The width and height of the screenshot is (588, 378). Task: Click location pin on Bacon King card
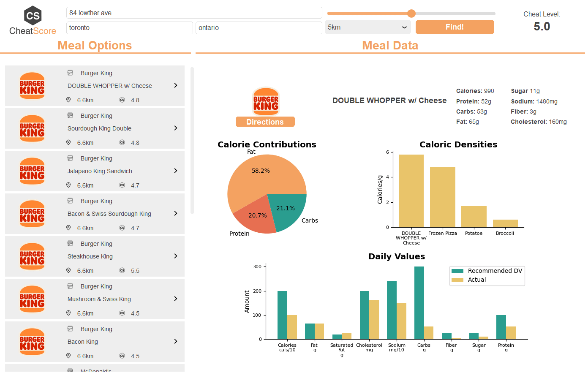click(x=68, y=356)
